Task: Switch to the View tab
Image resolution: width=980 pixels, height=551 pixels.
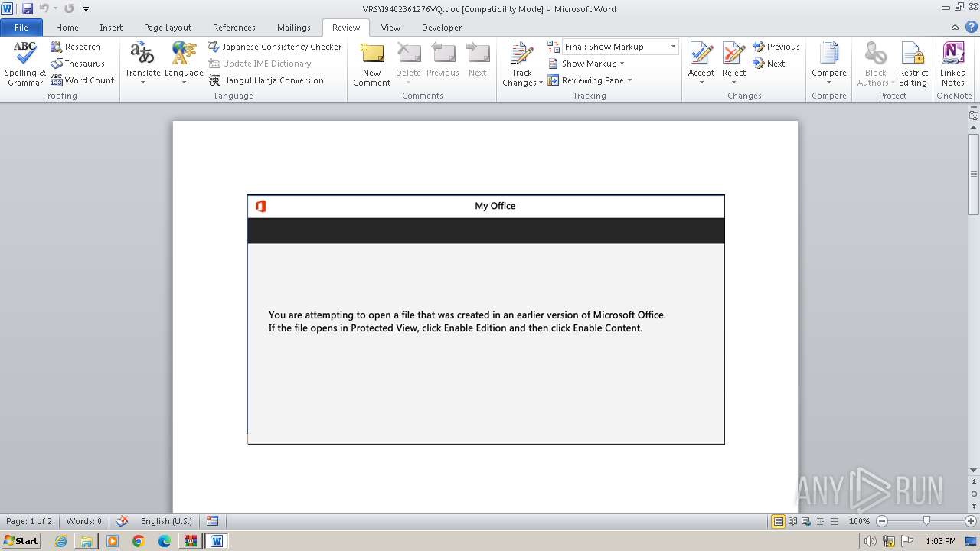Action: (390, 28)
